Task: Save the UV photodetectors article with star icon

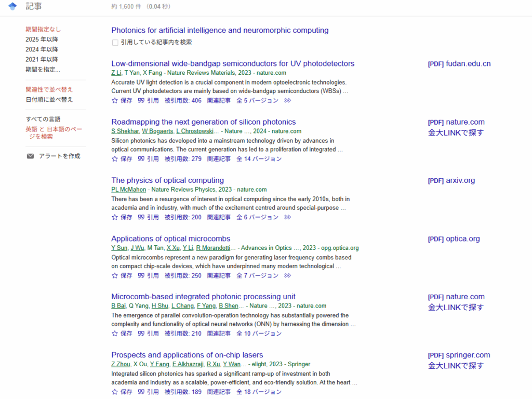Action: 115,100
